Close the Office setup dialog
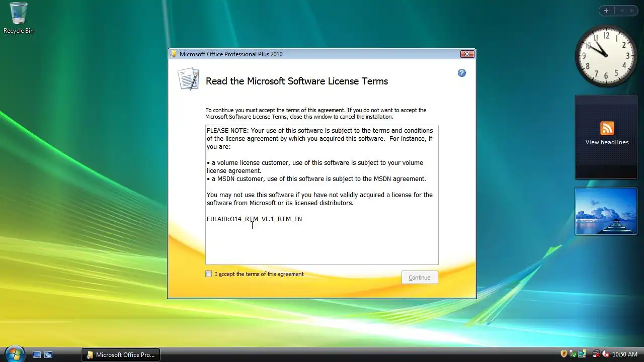 point(467,54)
